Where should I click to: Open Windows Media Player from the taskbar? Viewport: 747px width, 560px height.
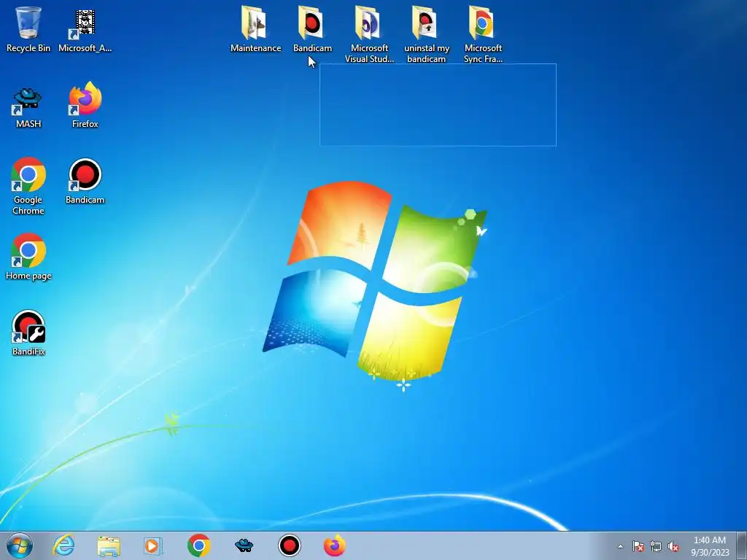[153, 545]
